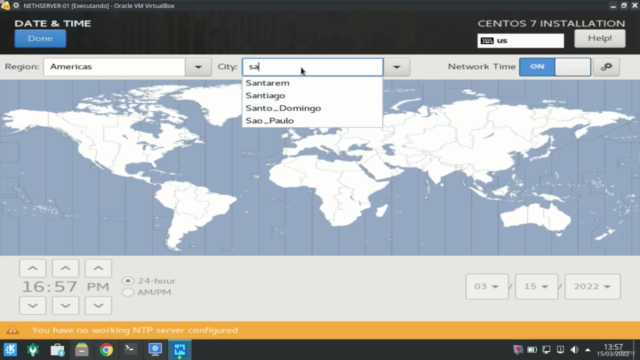The image size is (640, 360).
Task: Expand hidden system tray icons arrow
Action: [588, 350]
